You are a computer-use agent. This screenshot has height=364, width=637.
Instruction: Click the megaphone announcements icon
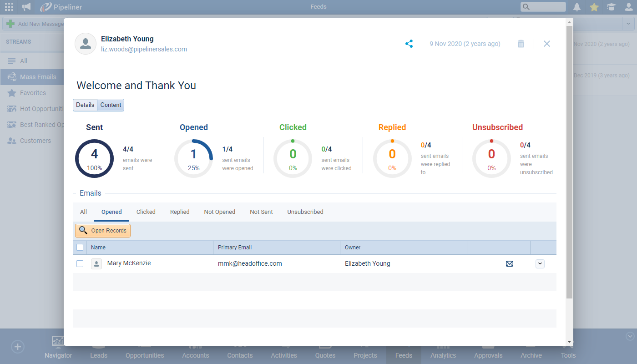pyautogui.click(x=26, y=7)
